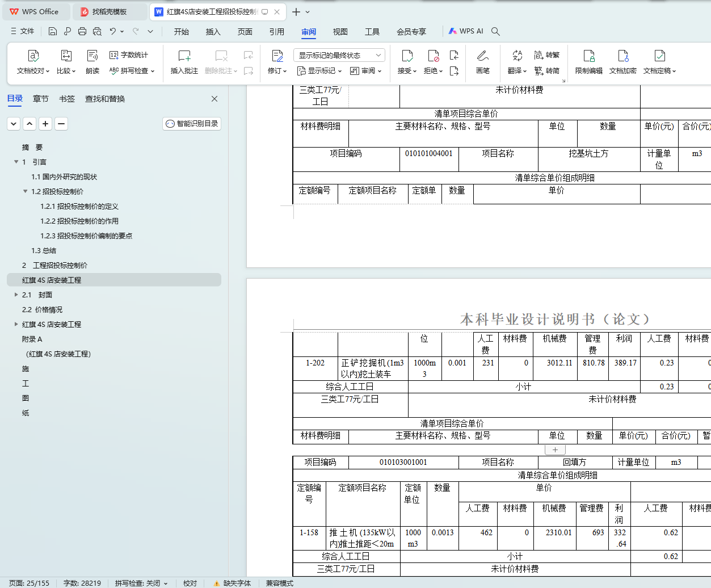This screenshot has width=711, height=588.
Task: Click the Save icon in quick access toolbar
Action: pos(53,31)
